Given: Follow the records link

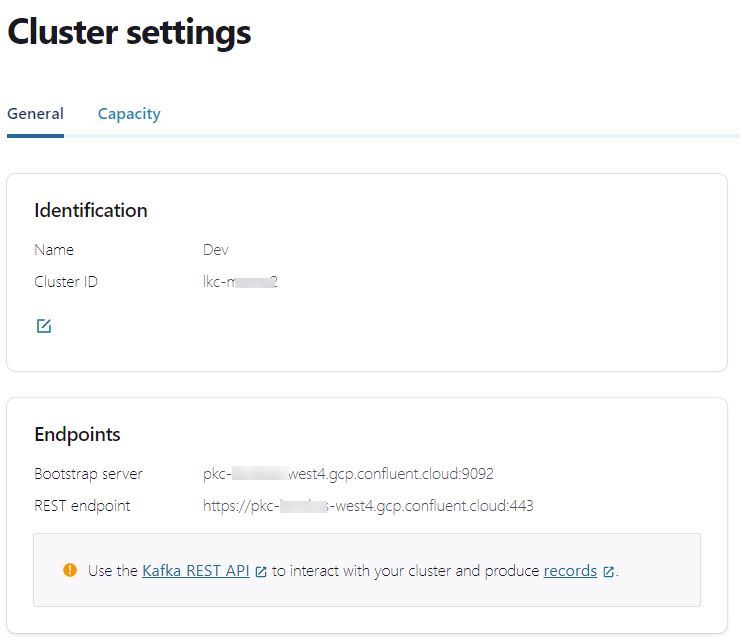Looking at the screenshot, I should 570,571.
